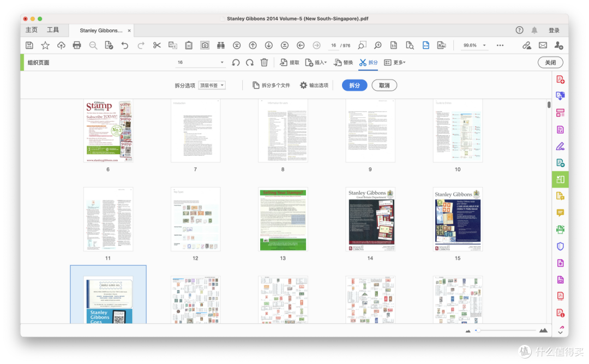Click the star bookmark icon in toolbar
589x364 pixels.
click(x=45, y=45)
